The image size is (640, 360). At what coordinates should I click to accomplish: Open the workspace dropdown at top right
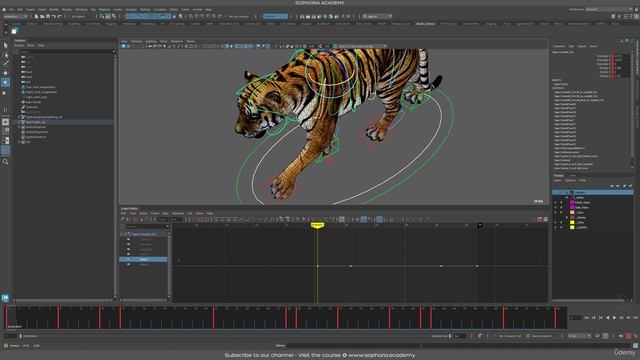(x=608, y=9)
